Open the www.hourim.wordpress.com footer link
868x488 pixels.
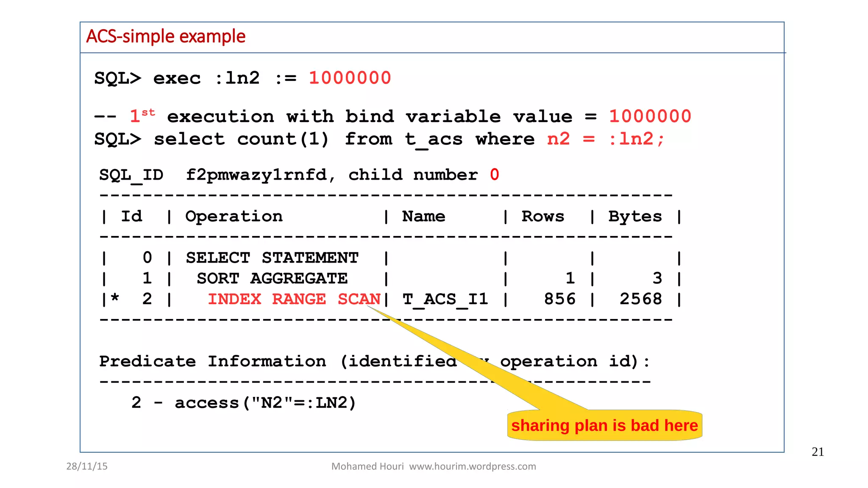[x=473, y=466]
